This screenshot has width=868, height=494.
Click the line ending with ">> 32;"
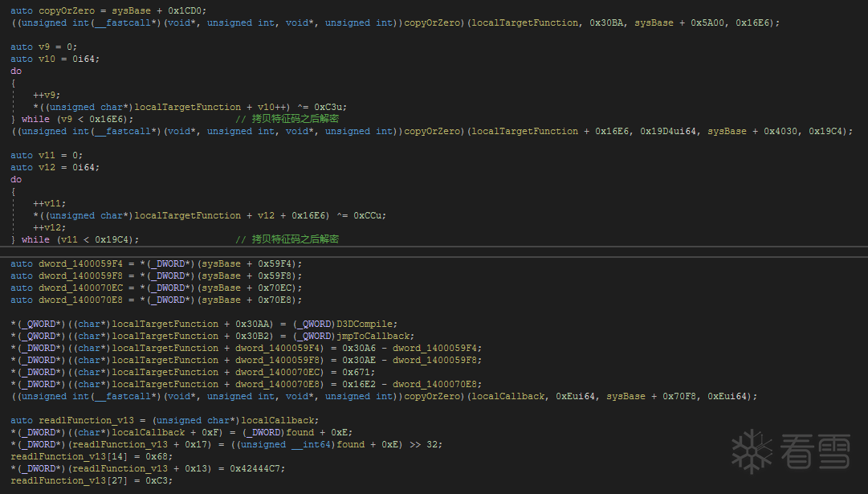pos(226,445)
